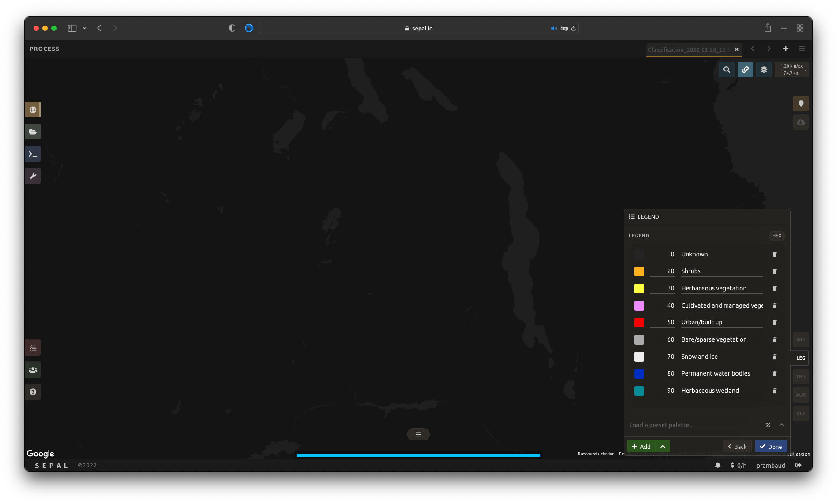Toggle the linked maps chain icon
This screenshot has width=837, height=504.
tap(745, 70)
